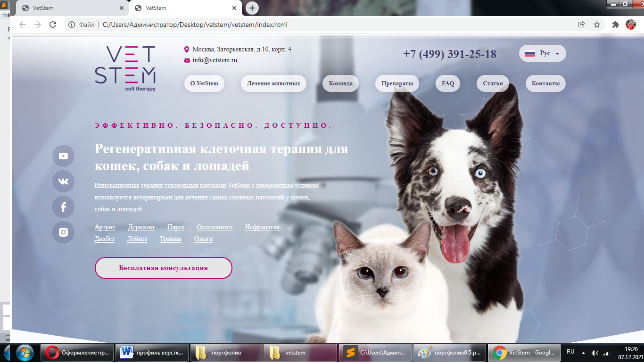Click the envelope email icon
Viewport: 644px width, 363px height.
187,60
